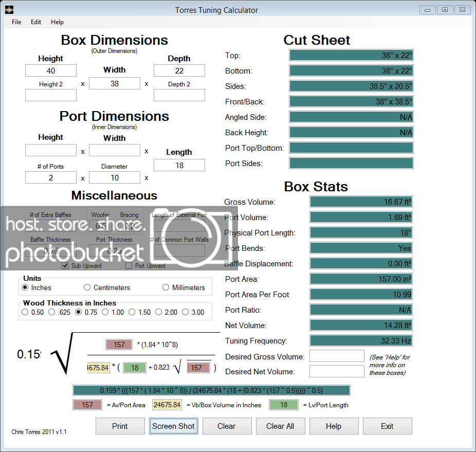The image size is (476, 452).
Task: Click the empty port Width field
Action: click(115, 150)
